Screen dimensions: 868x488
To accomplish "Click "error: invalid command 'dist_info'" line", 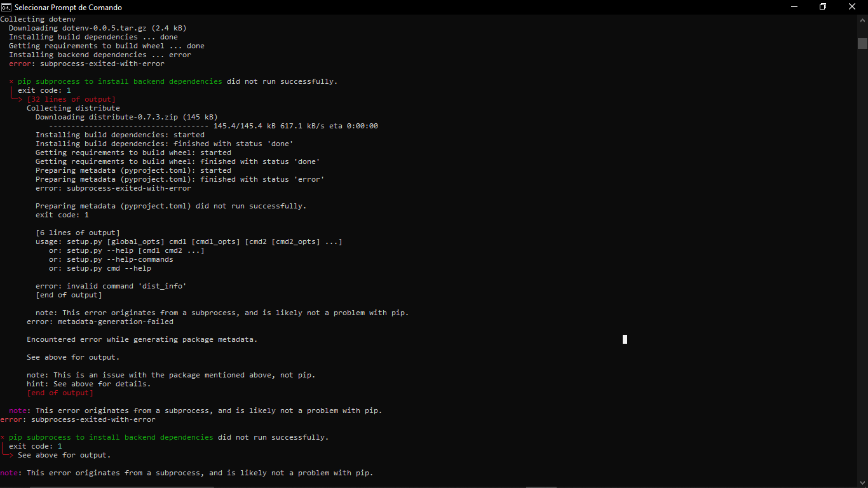I will pyautogui.click(x=111, y=286).
